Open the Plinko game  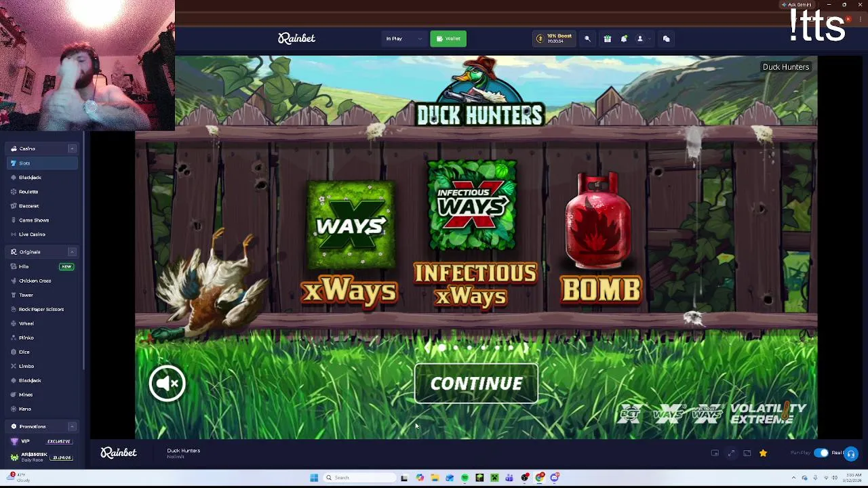tap(42, 338)
